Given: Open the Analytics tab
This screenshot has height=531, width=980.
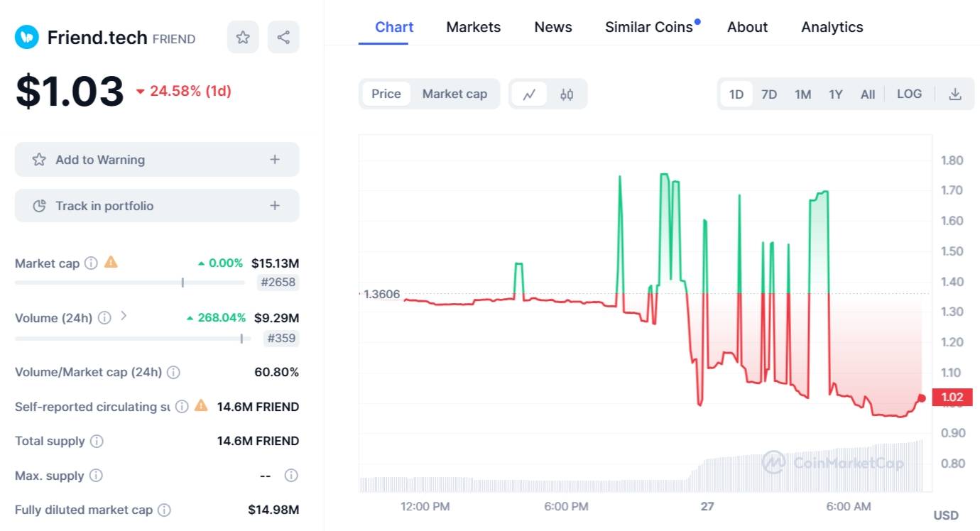Looking at the screenshot, I should pyautogui.click(x=832, y=27).
